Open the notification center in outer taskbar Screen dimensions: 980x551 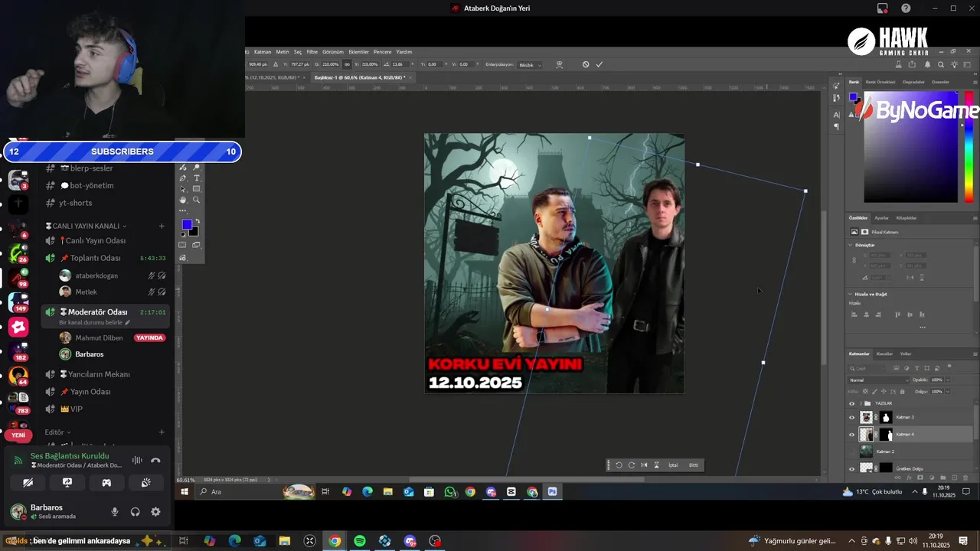point(963,541)
